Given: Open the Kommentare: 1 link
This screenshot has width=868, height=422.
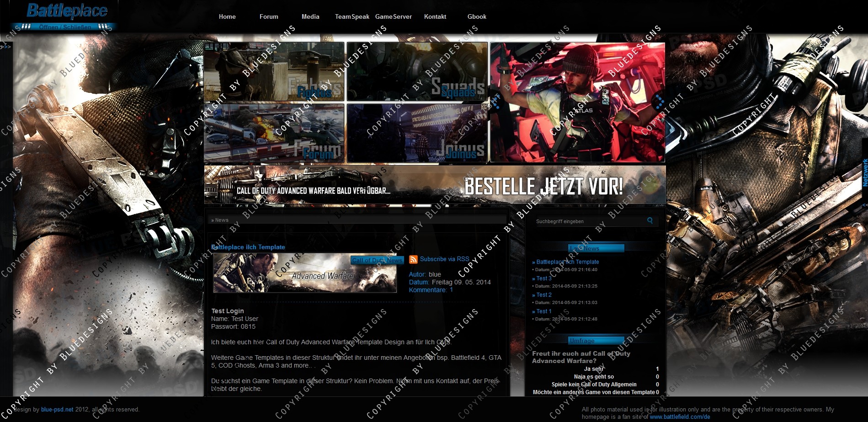Looking at the screenshot, I should 431,290.
